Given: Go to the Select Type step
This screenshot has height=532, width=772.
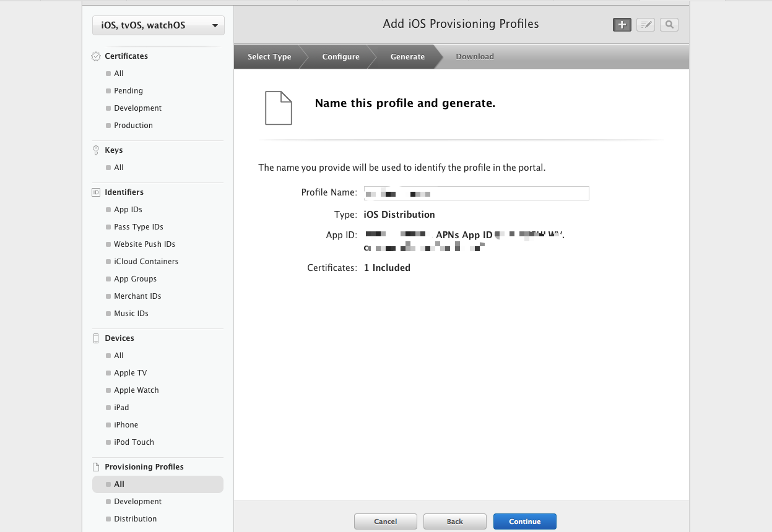Looking at the screenshot, I should point(269,57).
